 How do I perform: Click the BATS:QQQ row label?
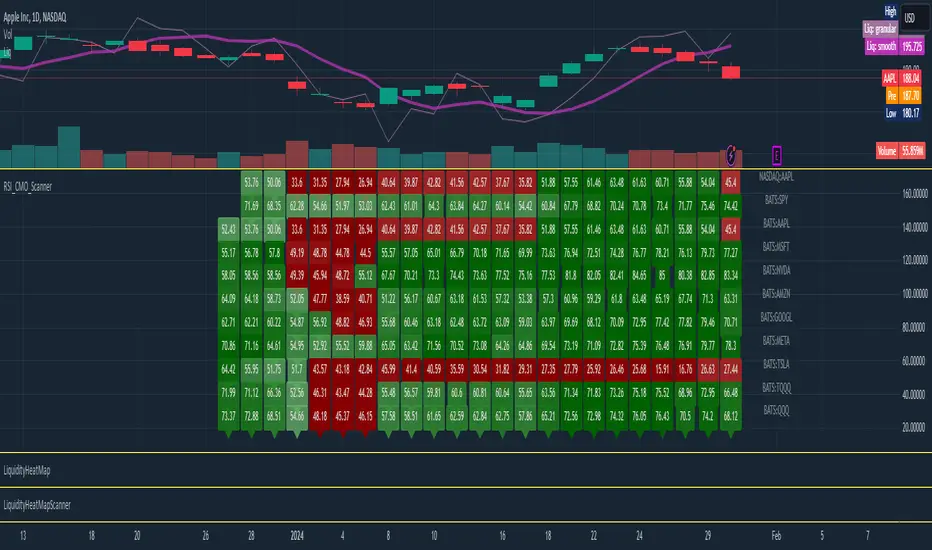[x=776, y=410]
